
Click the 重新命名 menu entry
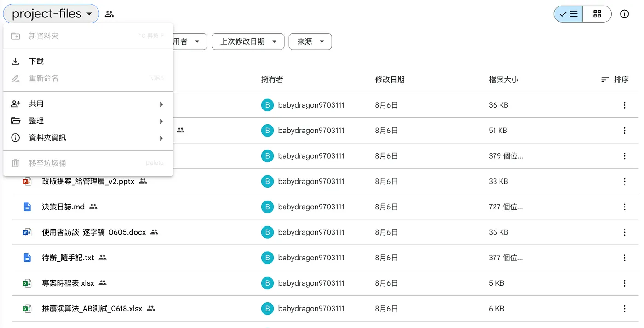click(x=88, y=78)
